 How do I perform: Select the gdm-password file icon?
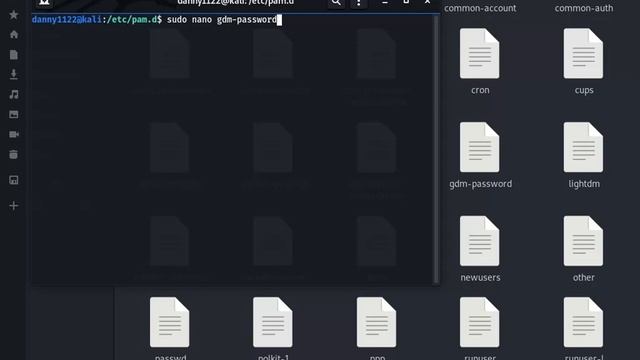point(480,147)
